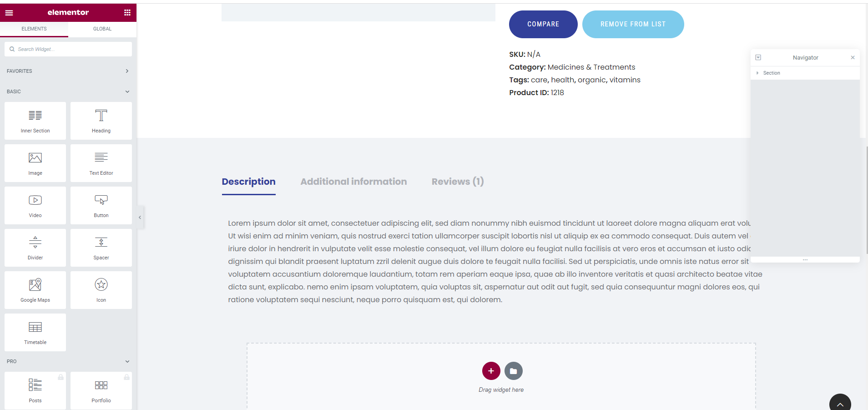Select the Google Maps widget
The height and width of the screenshot is (410, 868).
point(35,290)
